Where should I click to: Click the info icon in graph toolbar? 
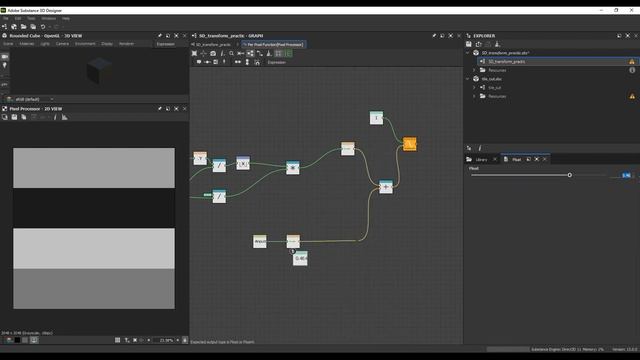coord(222,53)
